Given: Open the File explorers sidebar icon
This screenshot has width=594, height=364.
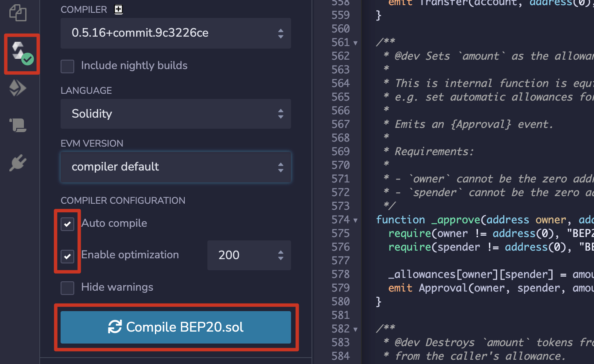Looking at the screenshot, I should coord(18,13).
